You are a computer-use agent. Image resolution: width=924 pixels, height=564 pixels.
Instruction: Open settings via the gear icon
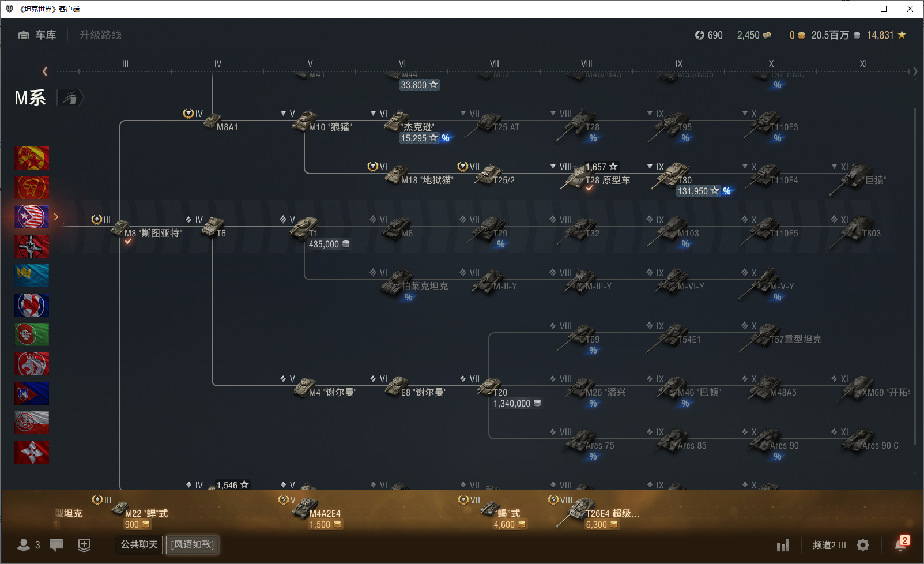pyautogui.click(x=863, y=545)
